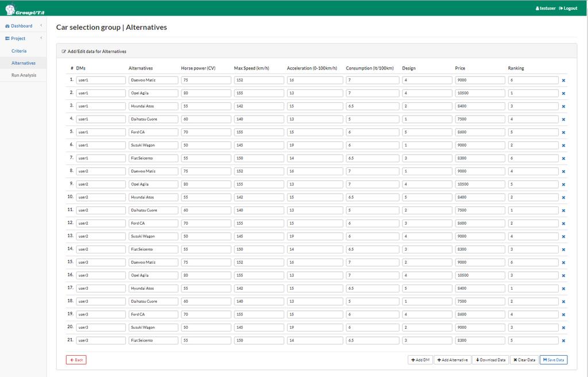Delete row 10 with its x icon
588x377 pixels.
click(563, 198)
